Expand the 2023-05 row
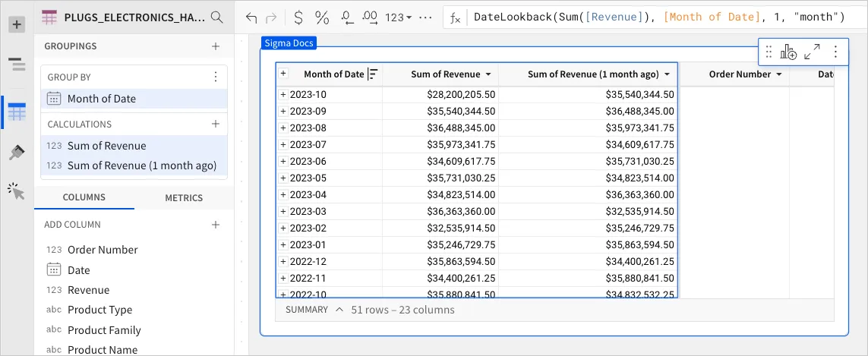Viewport: 868px width, 356px height. click(x=282, y=178)
